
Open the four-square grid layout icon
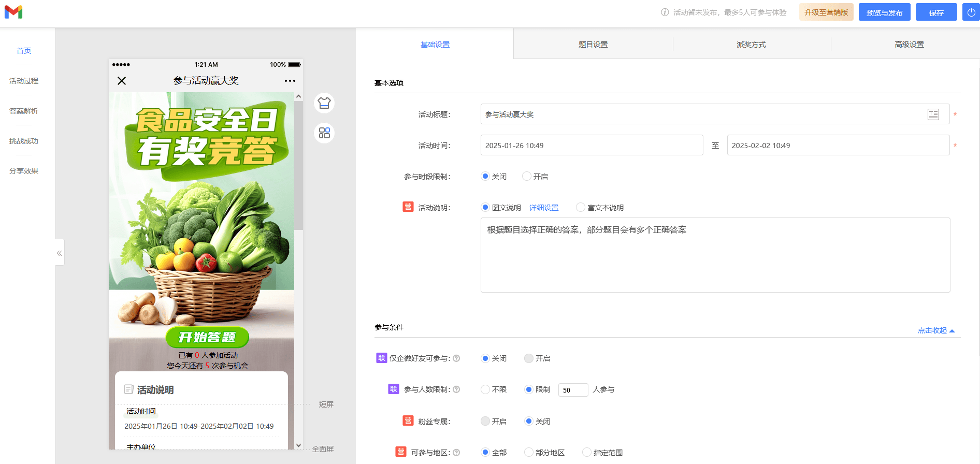324,133
